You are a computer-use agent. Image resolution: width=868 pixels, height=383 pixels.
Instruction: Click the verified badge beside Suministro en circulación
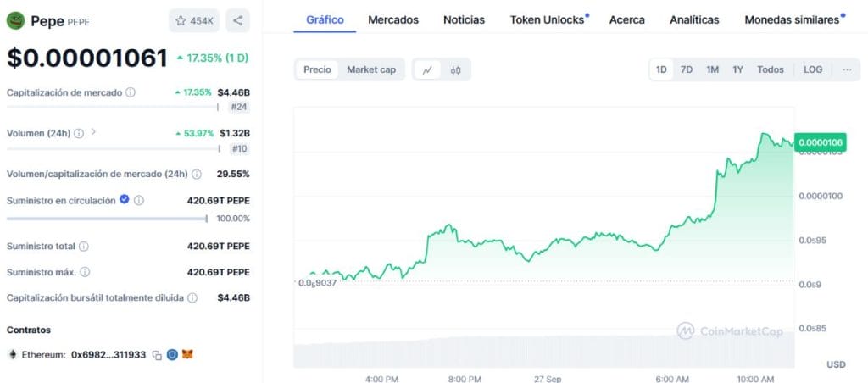(x=125, y=199)
